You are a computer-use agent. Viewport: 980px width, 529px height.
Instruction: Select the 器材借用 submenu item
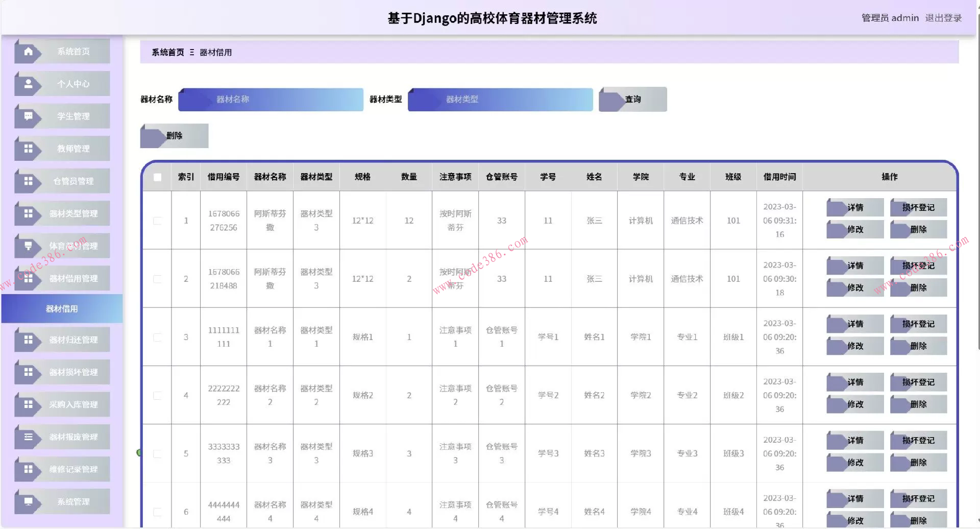pos(62,309)
